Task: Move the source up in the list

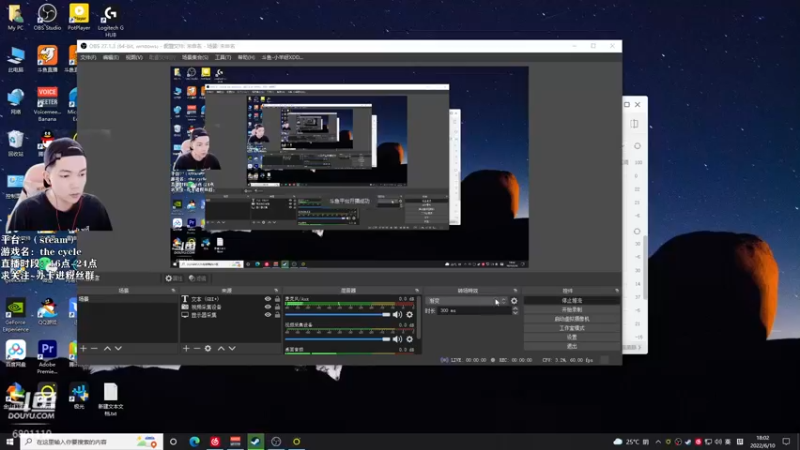Action: tap(221, 348)
